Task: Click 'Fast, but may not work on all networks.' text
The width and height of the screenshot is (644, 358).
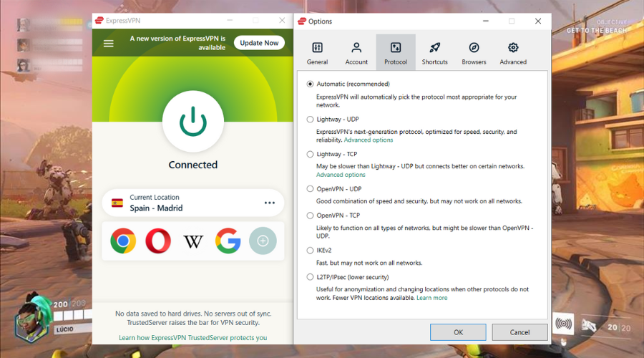Action: point(369,263)
